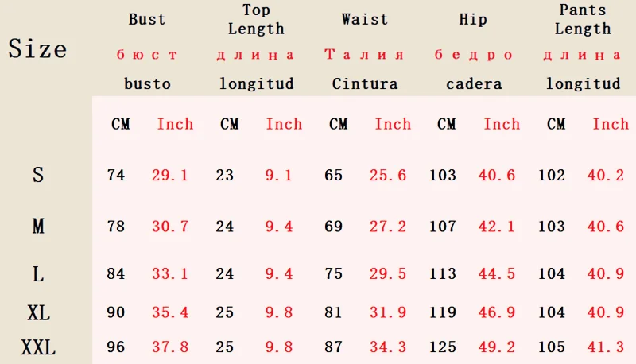This screenshot has height=364, width=636.
Task: Select the L size row label
Action: (38, 274)
